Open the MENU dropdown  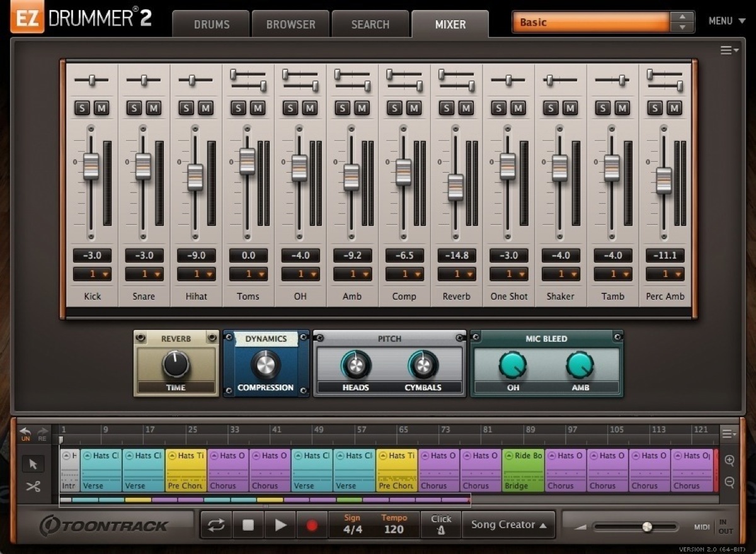click(726, 21)
